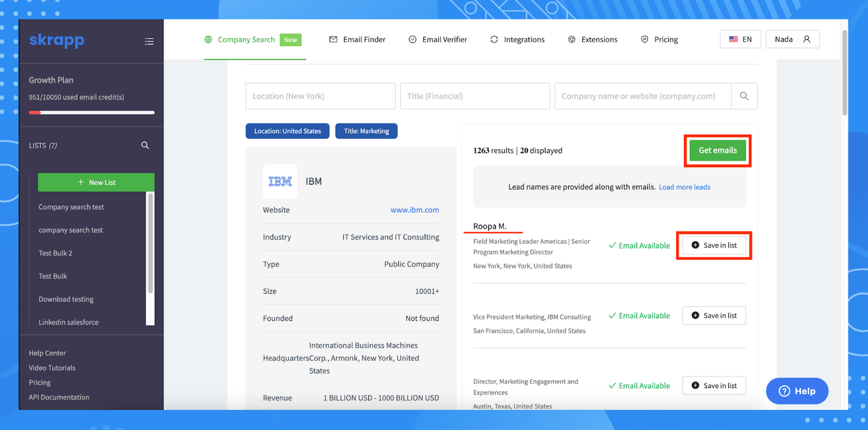This screenshot has width=868, height=430.
Task: Open the Test Bulk 2 list
Action: 55,254
